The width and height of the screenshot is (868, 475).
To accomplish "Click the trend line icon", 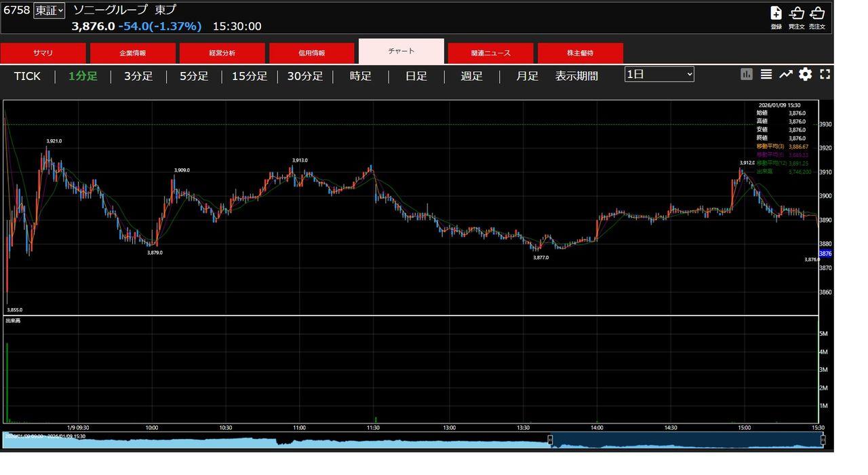I will pyautogui.click(x=785, y=75).
